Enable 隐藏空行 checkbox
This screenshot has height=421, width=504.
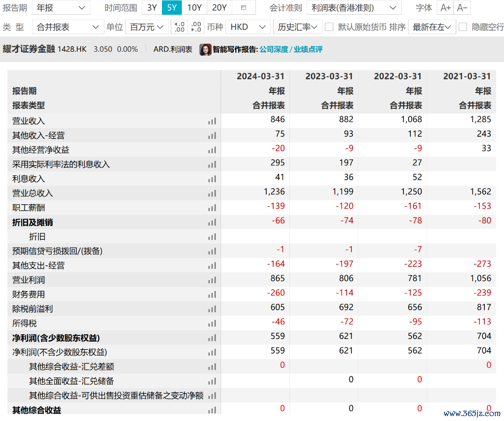(x=463, y=27)
